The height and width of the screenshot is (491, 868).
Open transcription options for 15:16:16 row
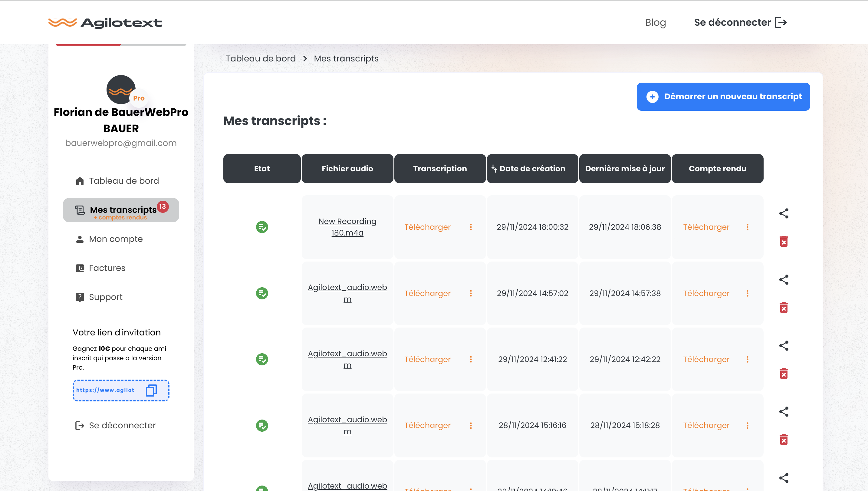point(471,426)
